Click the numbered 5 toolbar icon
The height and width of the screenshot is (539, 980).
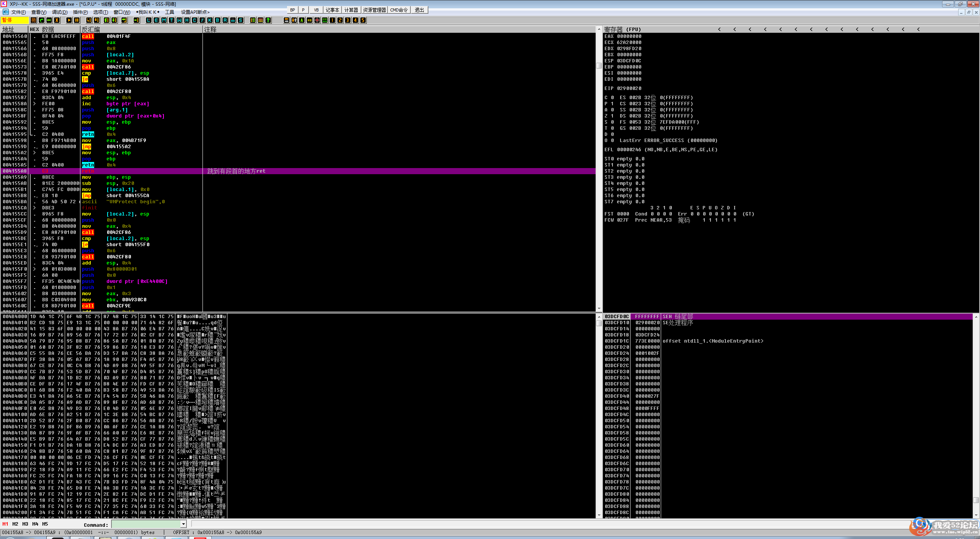(x=363, y=20)
